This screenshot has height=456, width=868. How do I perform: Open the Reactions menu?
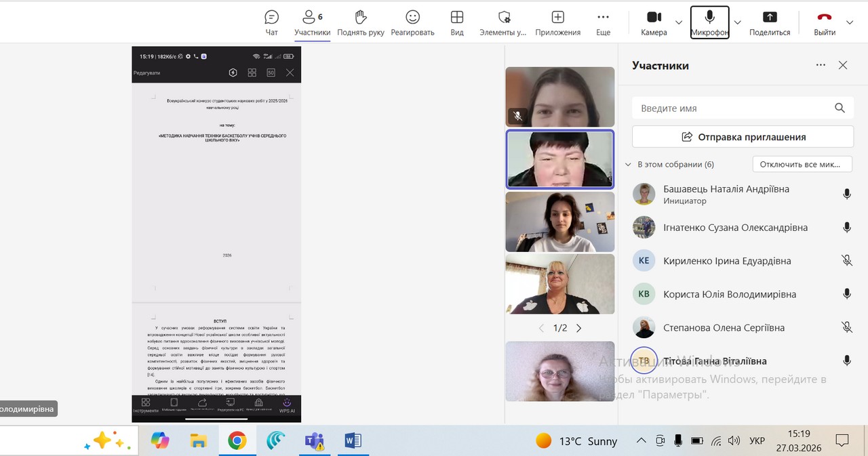(x=412, y=22)
